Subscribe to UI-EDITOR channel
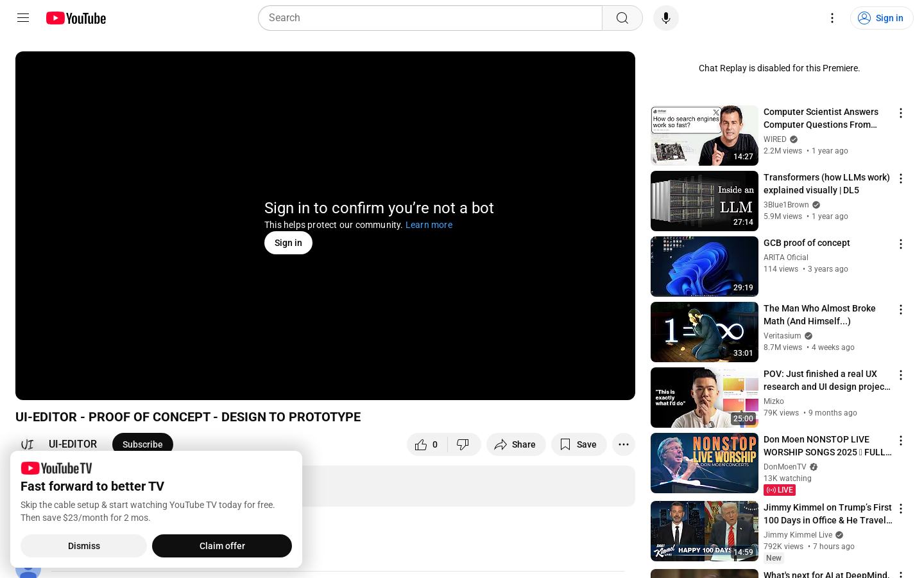924x578 pixels. pos(142,444)
